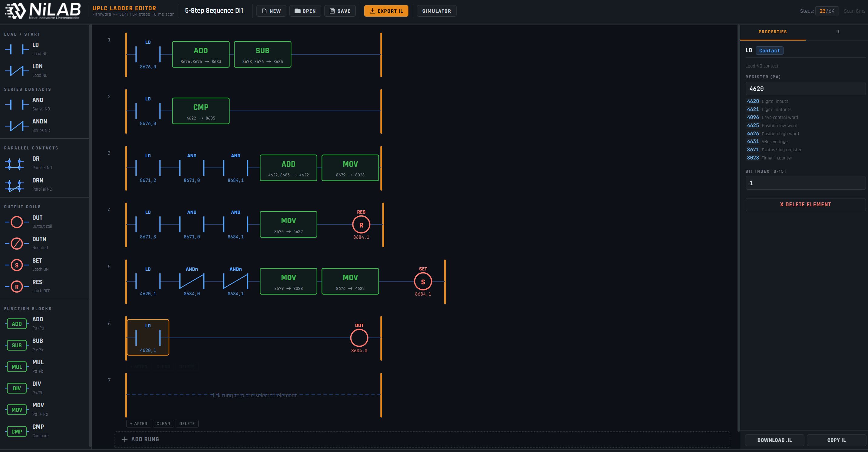Select the RES latch off coil icon
This screenshot has width=868, height=452.
click(17, 287)
